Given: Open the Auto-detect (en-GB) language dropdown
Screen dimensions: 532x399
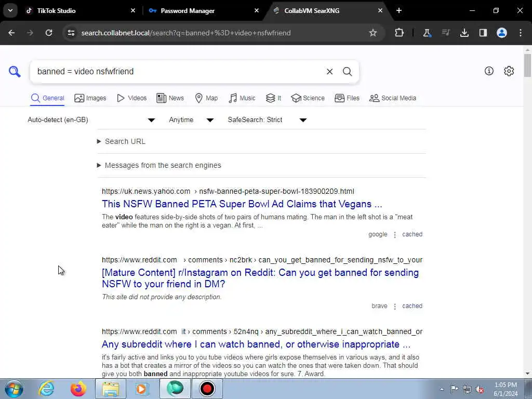Looking at the screenshot, I should coord(91,120).
